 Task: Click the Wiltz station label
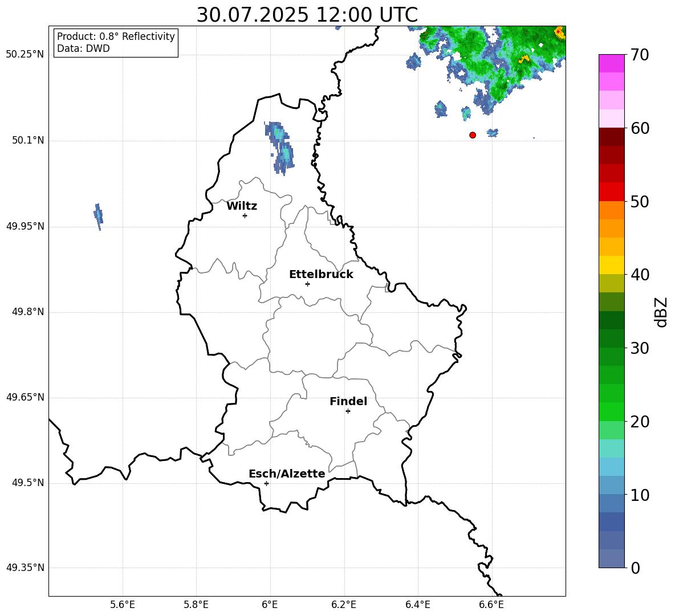(x=242, y=206)
